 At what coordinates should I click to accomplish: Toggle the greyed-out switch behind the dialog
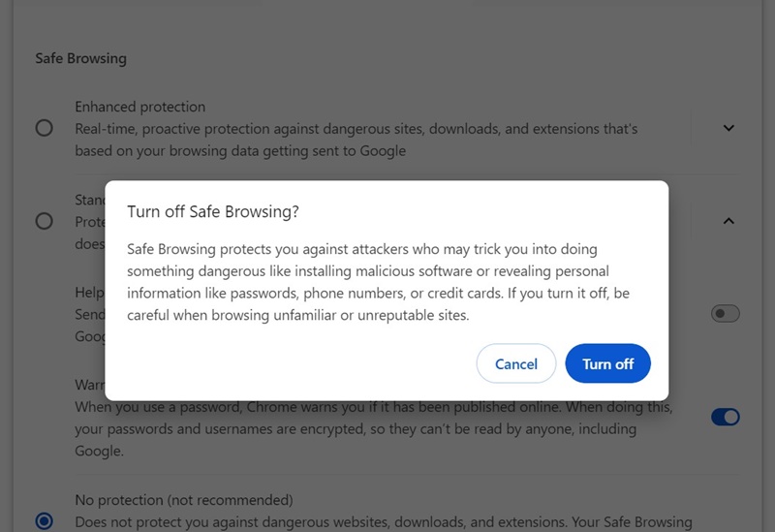click(x=725, y=313)
